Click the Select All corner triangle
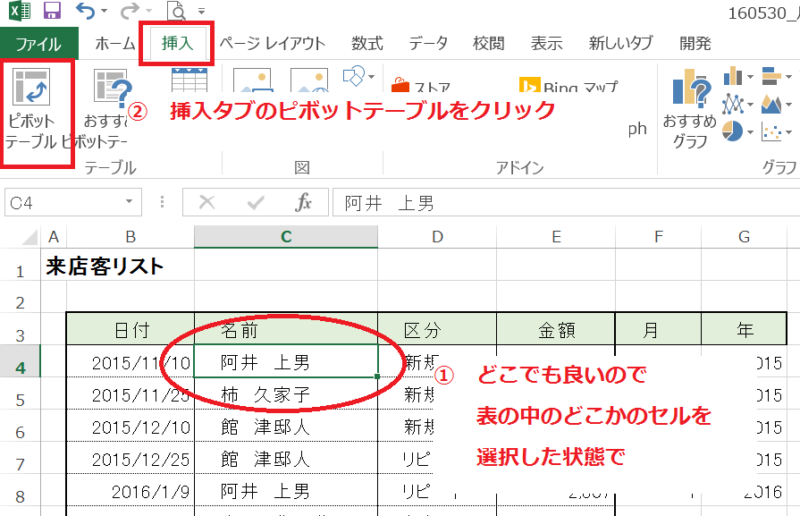 (28, 237)
